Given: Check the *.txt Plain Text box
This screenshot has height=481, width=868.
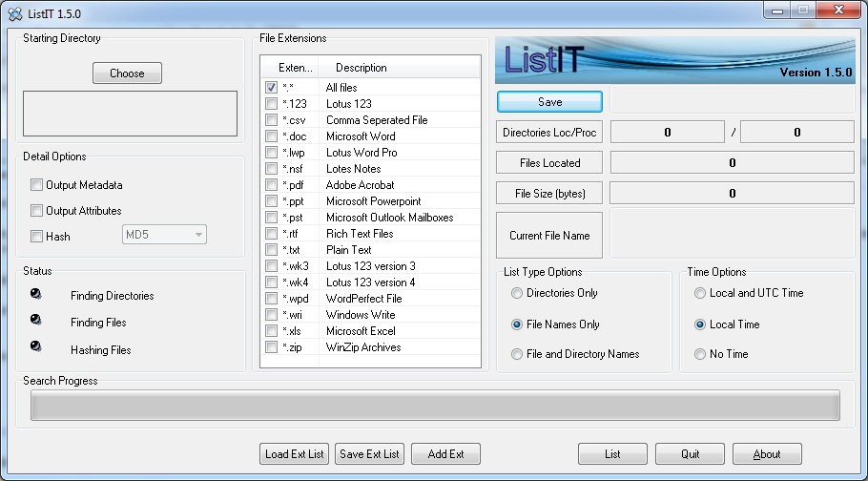Looking at the screenshot, I should pos(271,249).
